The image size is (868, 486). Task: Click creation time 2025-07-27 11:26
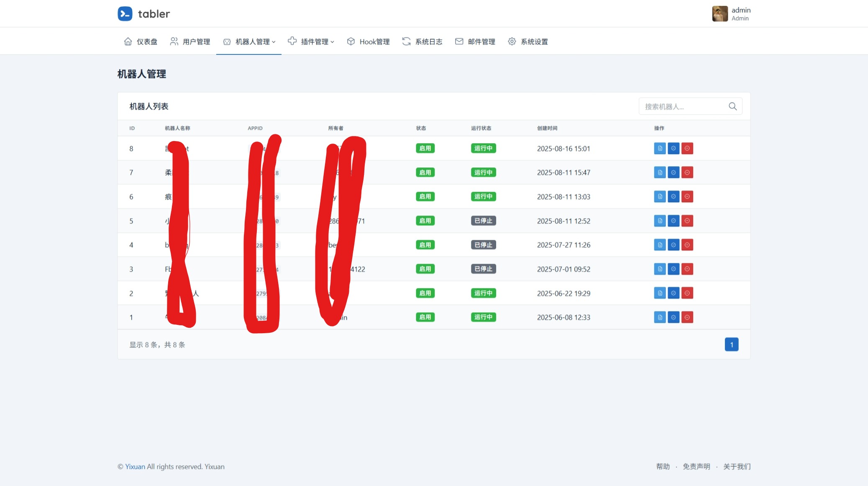tap(563, 245)
